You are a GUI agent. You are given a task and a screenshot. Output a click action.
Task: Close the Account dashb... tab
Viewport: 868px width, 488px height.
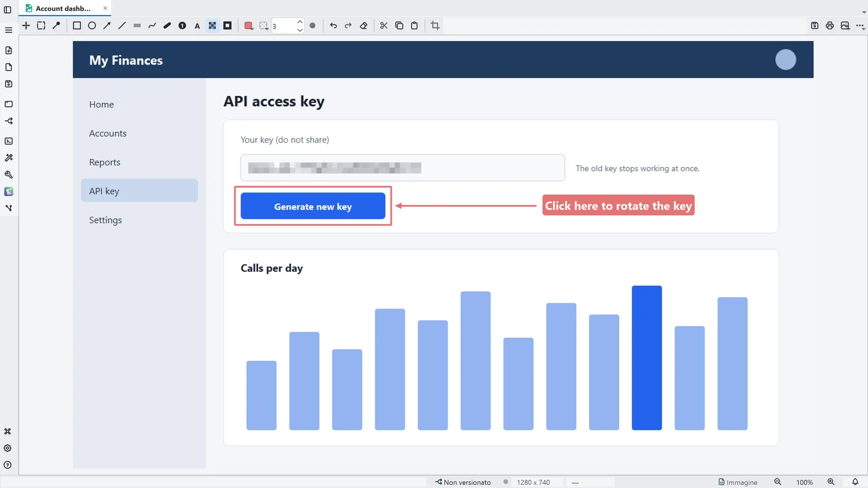[105, 8]
